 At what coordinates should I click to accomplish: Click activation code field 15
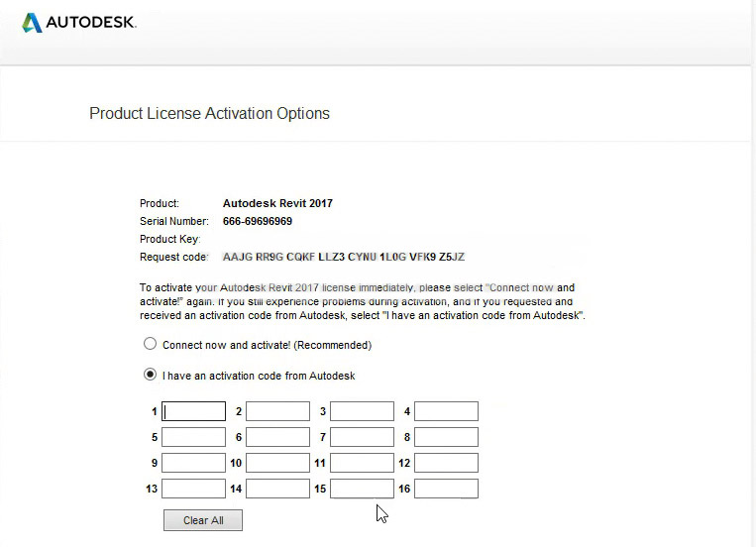point(362,489)
